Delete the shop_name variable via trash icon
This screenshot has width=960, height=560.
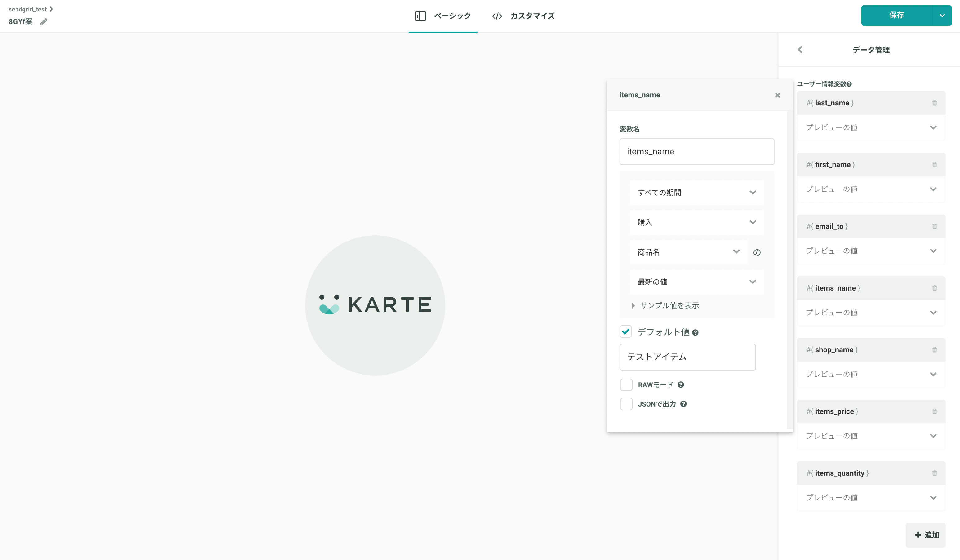pyautogui.click(x=935, y=350)
